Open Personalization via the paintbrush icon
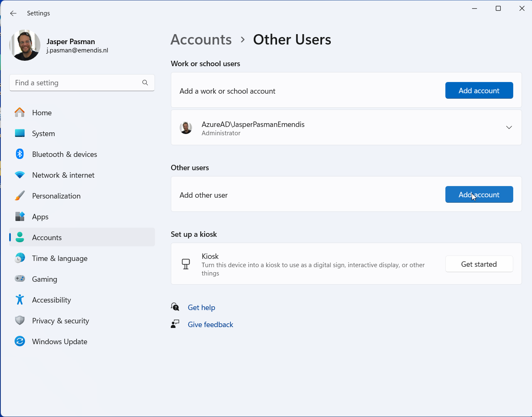Image resolution: width=532 pixels, height=417 pixels. pos(20,196)
